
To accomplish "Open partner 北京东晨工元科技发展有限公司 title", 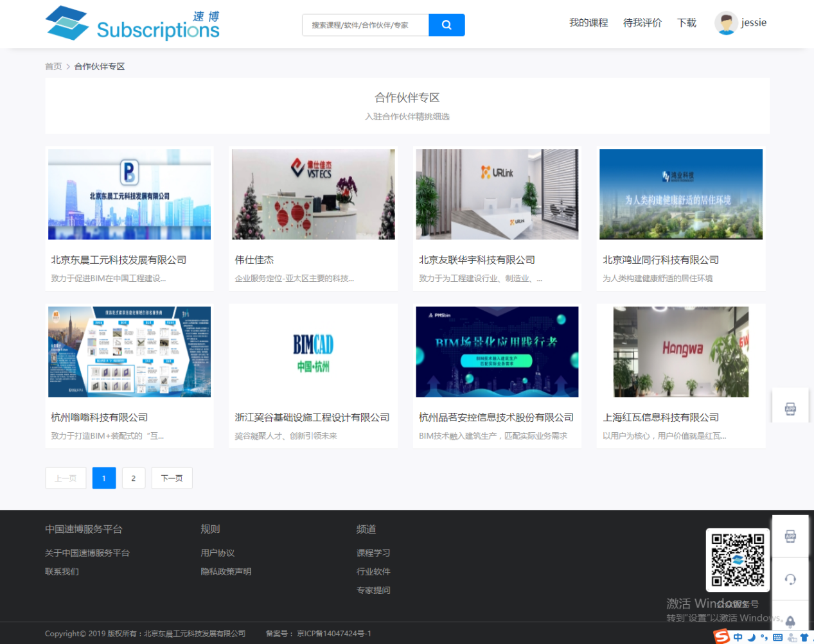I will point(119,260).
